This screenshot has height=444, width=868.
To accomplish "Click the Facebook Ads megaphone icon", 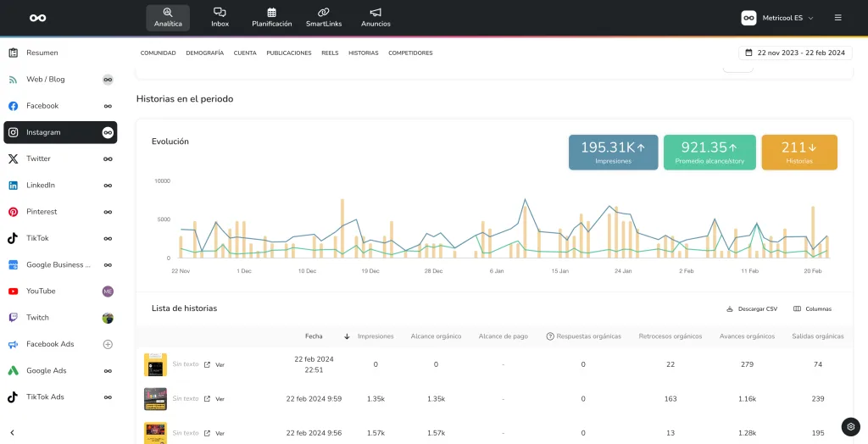I will 14,344.
